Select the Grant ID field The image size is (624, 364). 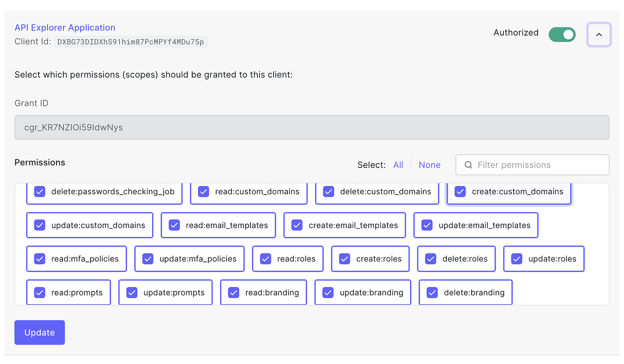point(312,127)
